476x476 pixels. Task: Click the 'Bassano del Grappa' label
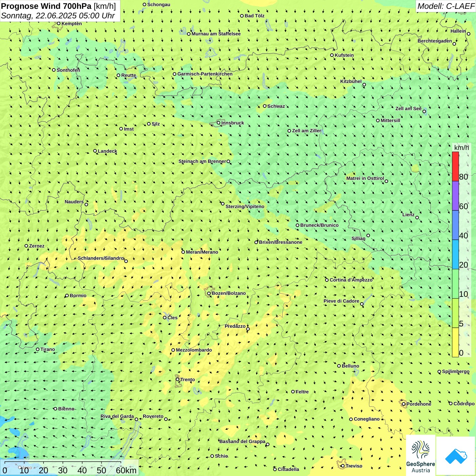242,441
